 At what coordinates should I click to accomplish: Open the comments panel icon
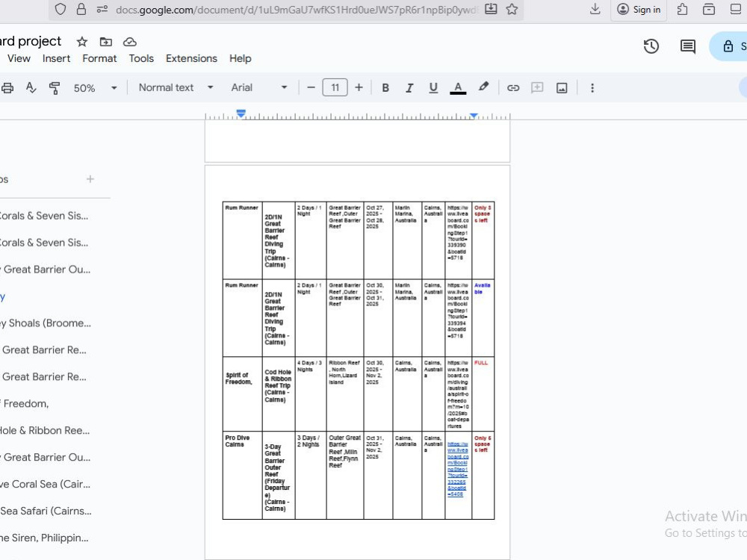pyautogui.click(x=687, y=46)
